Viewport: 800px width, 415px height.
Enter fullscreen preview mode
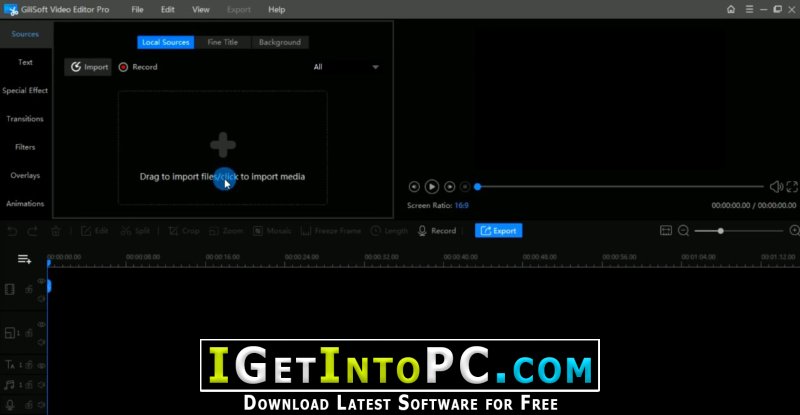tap(792, 187)
